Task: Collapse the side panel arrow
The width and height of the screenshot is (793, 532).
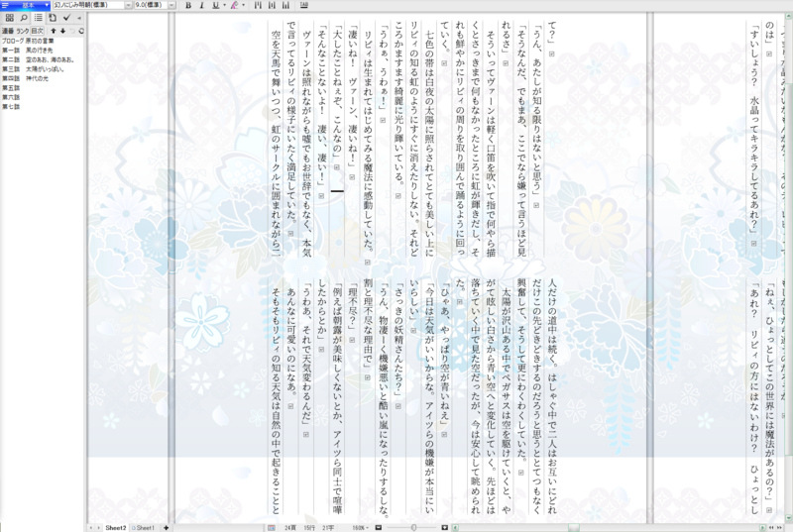Action: pos(79,18)
